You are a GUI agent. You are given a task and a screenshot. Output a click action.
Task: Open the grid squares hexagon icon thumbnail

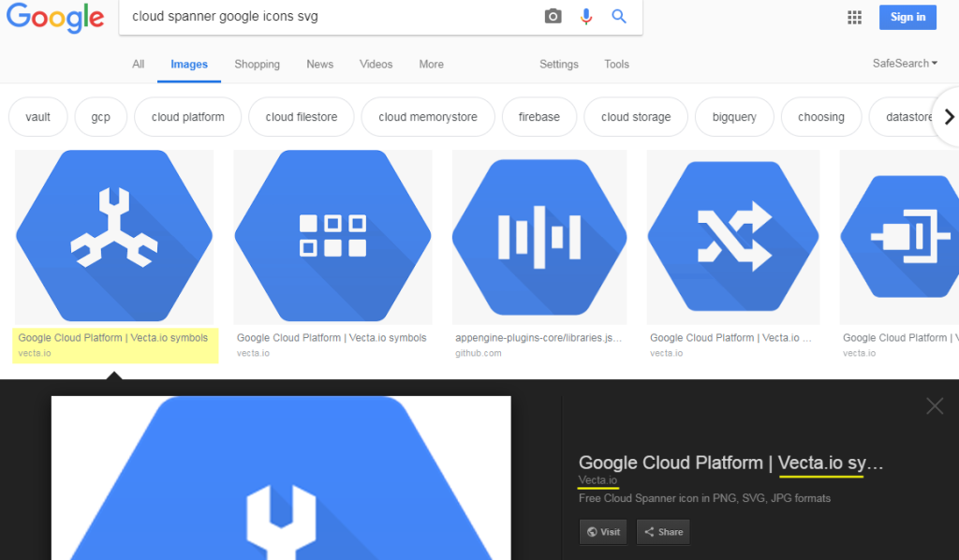pos(332,237)
